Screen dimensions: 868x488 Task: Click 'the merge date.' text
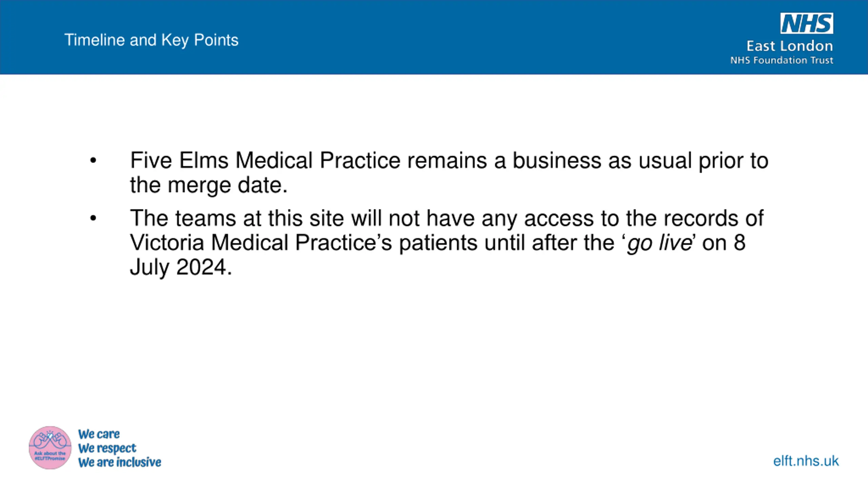209,185
